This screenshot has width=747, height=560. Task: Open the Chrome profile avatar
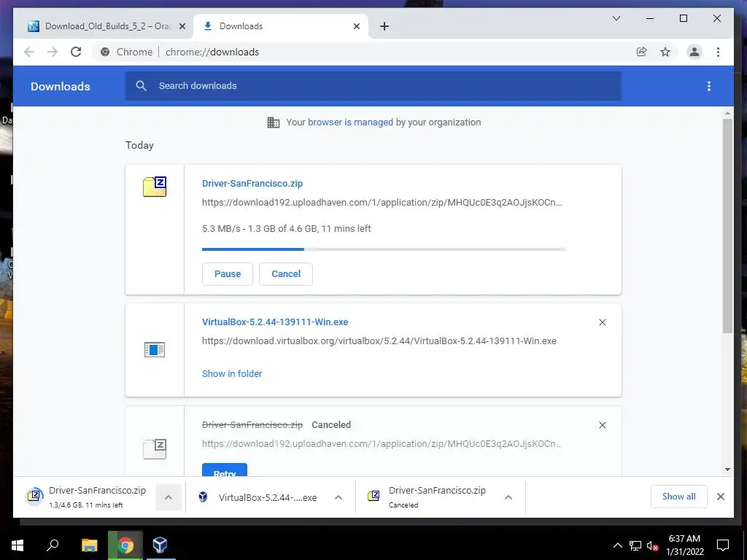(694, 52)
